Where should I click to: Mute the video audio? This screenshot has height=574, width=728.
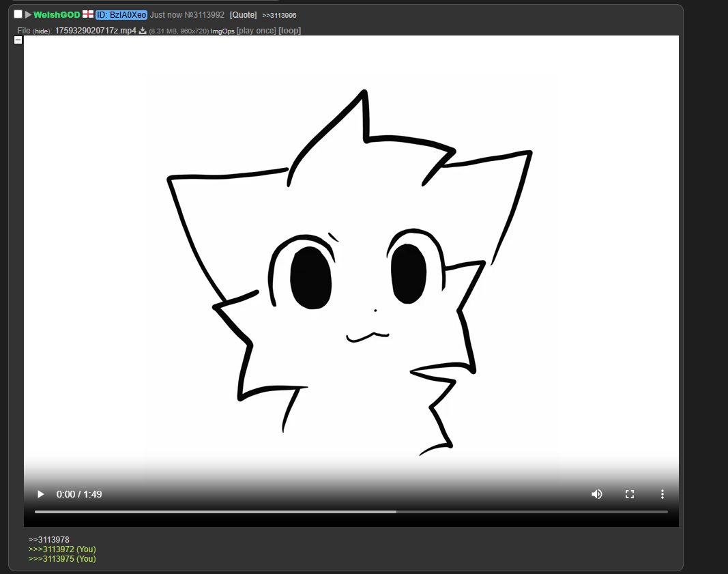click(597, 494)
